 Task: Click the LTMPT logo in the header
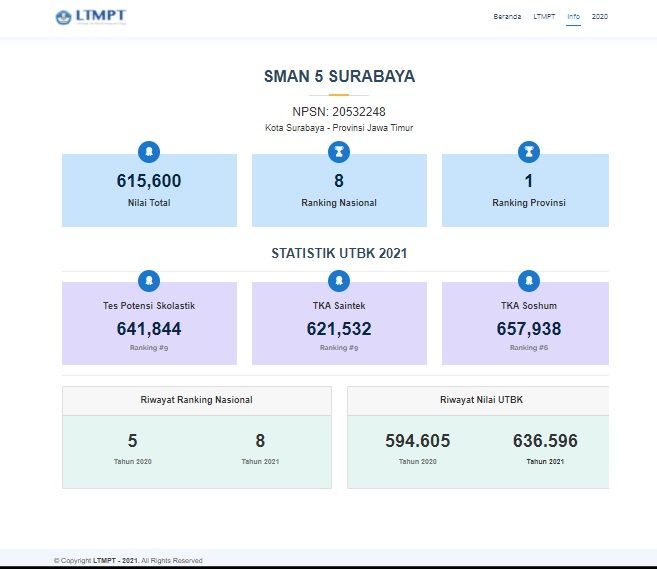pos(91,17)
